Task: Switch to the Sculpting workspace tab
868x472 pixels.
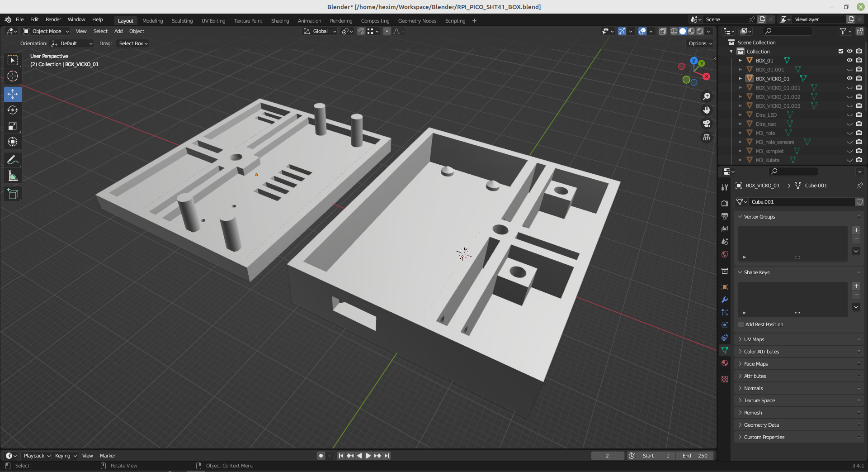Action: point(182,21)
